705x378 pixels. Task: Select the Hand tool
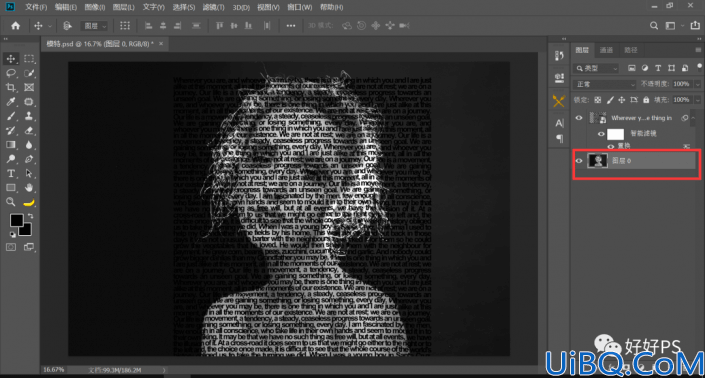click(x=29, y=187)
